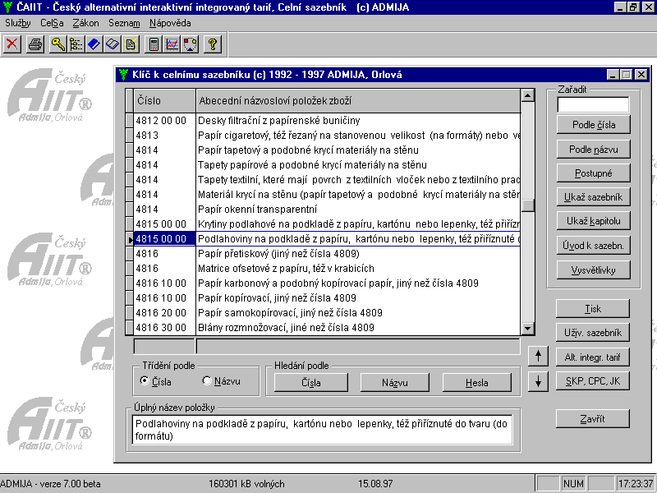
Task: Click the printer toolbar icon
Action: click(x=36, y=44)
